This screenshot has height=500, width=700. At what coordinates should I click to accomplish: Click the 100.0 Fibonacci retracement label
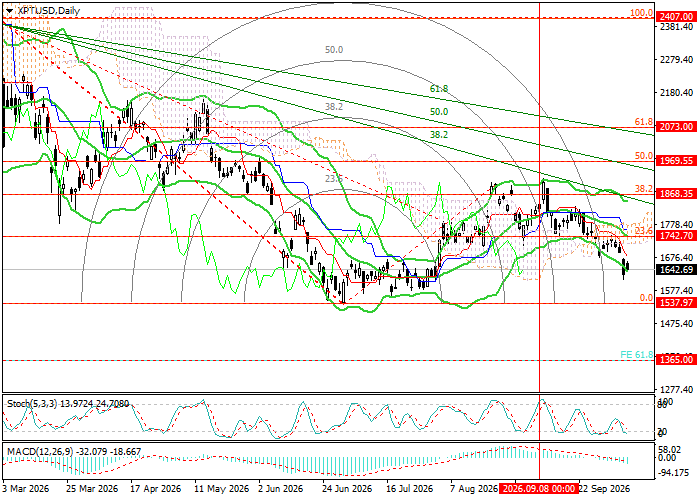pos(642,13)
